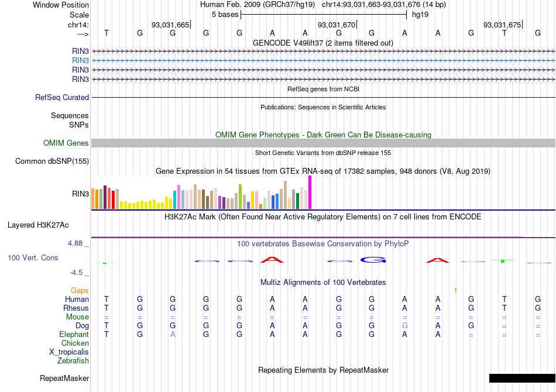Click the X_tropicalis alignment row label
Screen dimensions: 556x392
[69, 352]
